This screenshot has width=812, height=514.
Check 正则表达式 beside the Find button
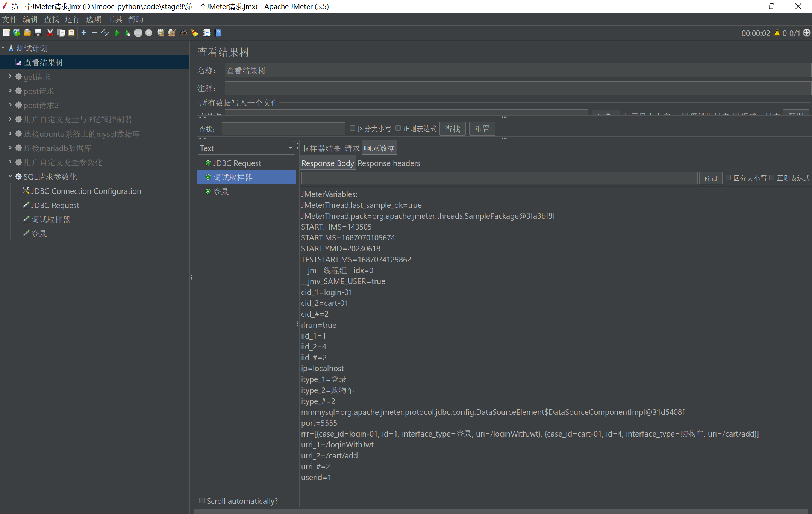772,178
